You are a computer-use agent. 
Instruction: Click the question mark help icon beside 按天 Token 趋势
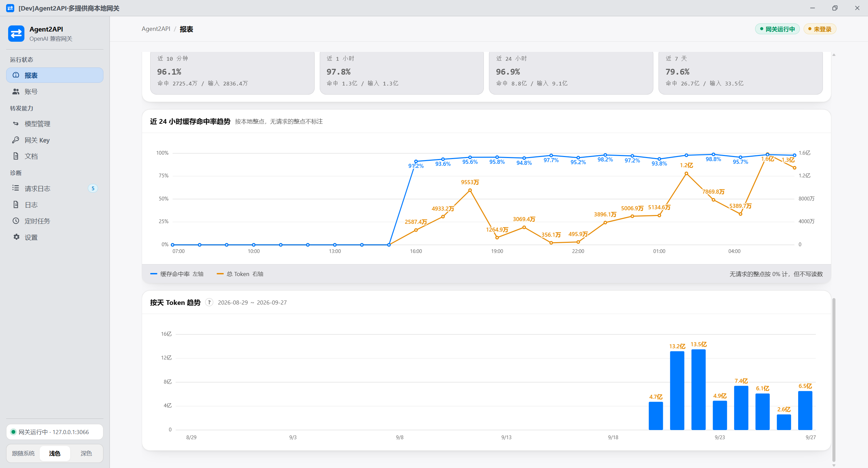click(x=209, y=302)
